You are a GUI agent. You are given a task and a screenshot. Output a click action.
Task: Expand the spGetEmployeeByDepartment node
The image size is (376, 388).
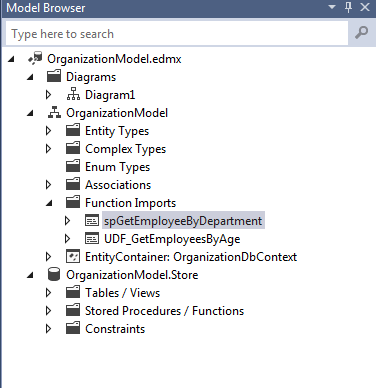pos(68,221)
